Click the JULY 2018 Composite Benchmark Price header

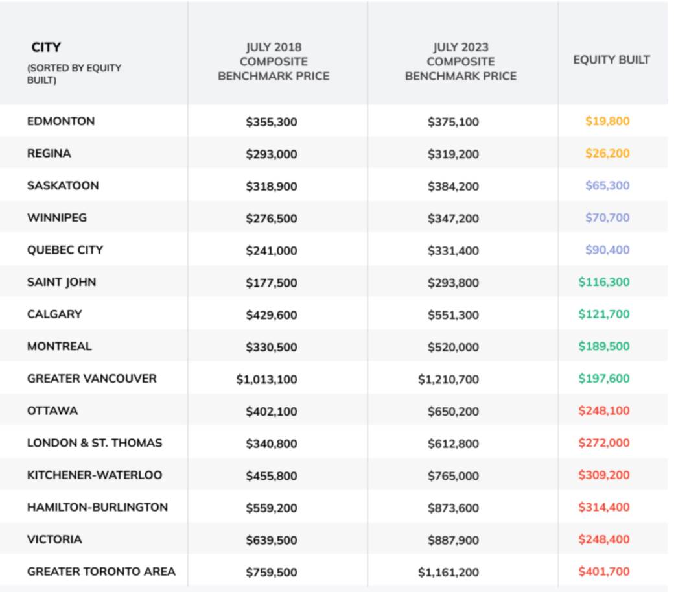[274, 62]
